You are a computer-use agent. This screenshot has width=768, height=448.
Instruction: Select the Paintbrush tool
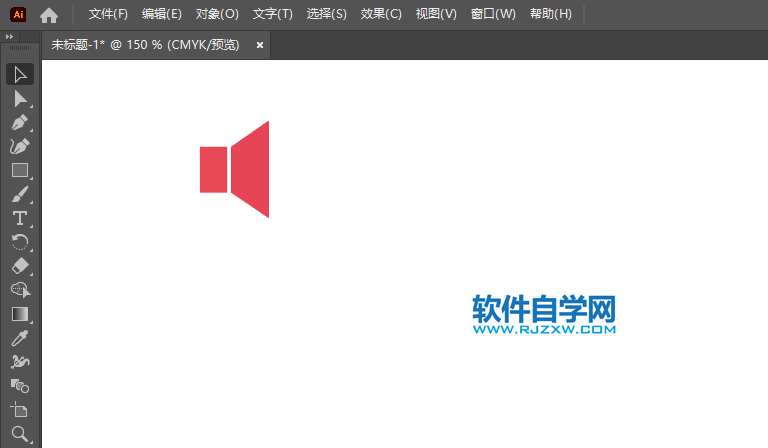tap(20, 194)
